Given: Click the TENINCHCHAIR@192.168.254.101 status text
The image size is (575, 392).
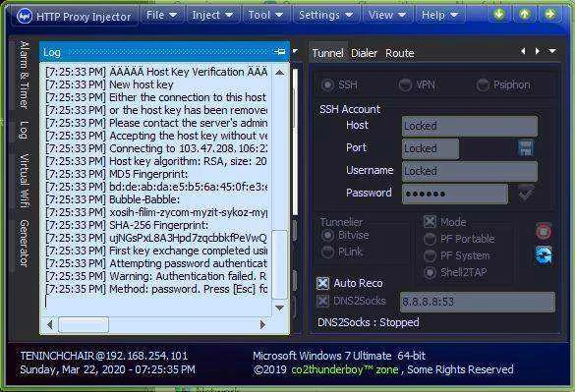Looking at the screenshot, I should (x=104, y=356).
